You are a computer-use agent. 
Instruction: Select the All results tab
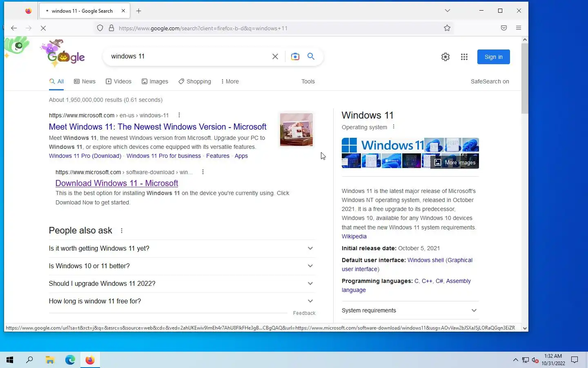(x=56, y=81)
